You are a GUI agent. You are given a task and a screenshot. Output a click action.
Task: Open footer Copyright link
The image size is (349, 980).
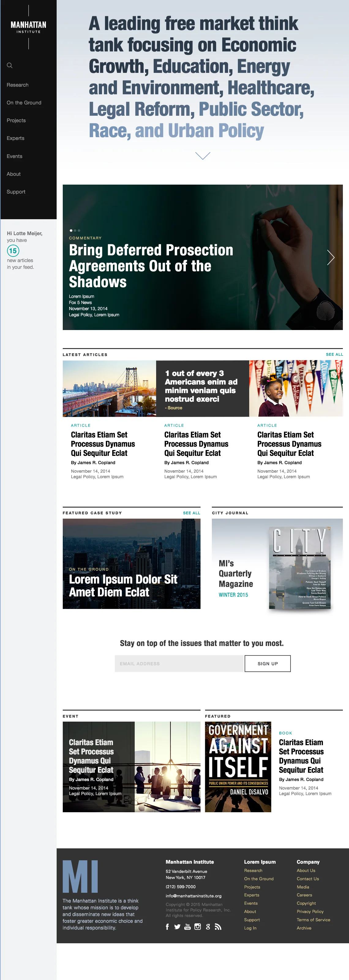click(x=306, y=903)
